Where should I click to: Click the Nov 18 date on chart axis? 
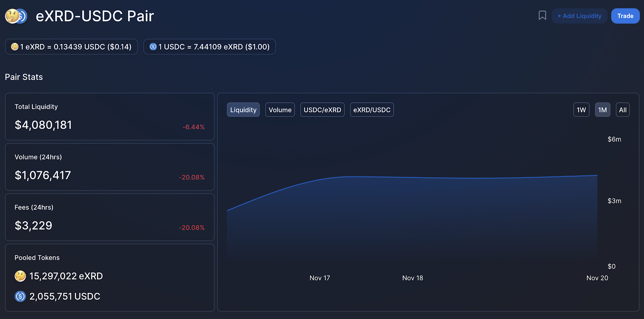(x=413, y=278)
